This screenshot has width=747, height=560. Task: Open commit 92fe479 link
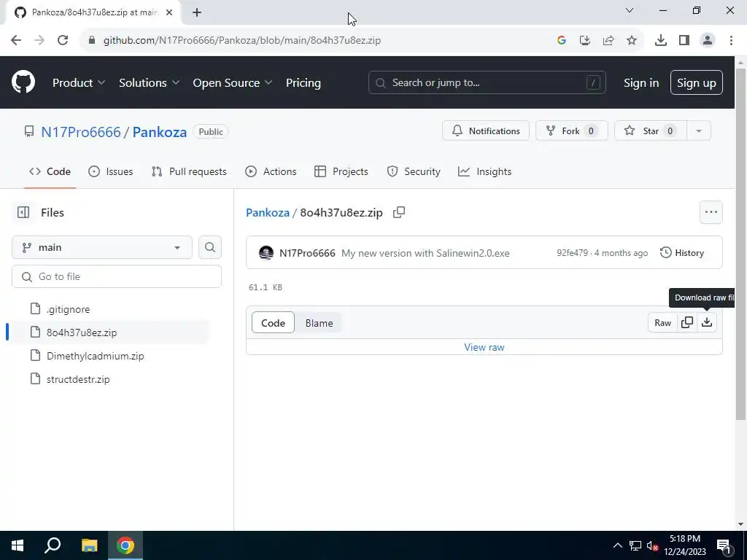(x=572, y=253)
